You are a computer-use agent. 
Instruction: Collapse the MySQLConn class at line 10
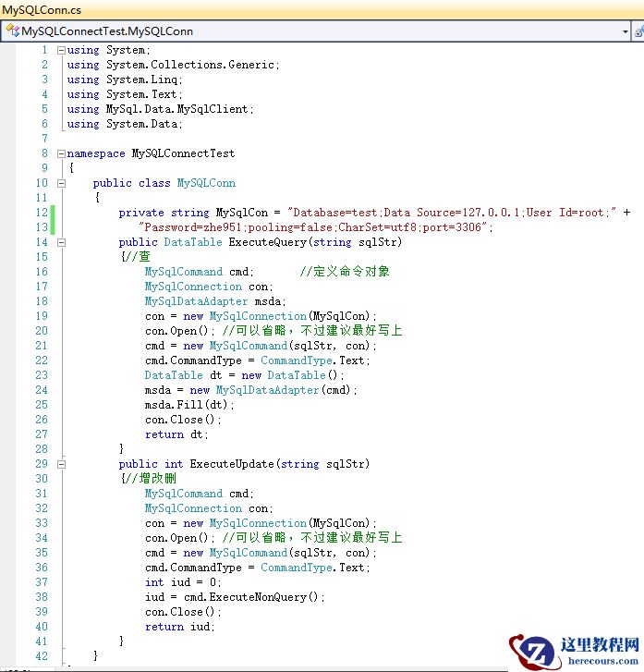tap(61, 183)
